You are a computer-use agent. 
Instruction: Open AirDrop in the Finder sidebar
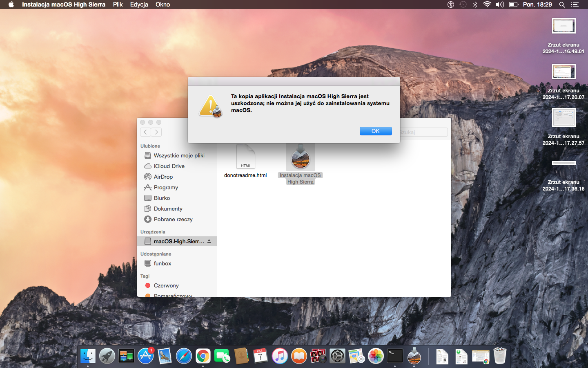163,177
